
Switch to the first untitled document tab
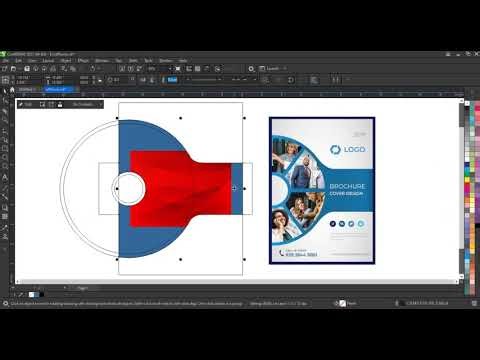click(27, 89)
